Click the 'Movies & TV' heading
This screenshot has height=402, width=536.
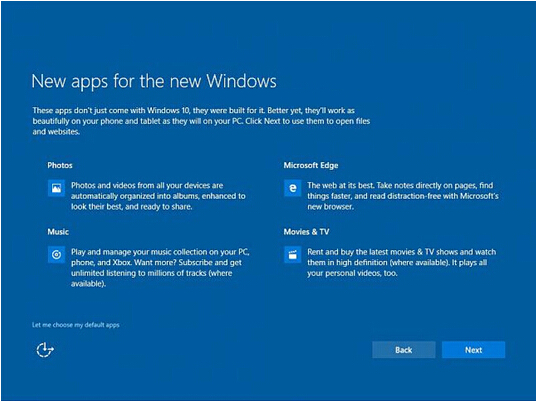tap(306, 232)
